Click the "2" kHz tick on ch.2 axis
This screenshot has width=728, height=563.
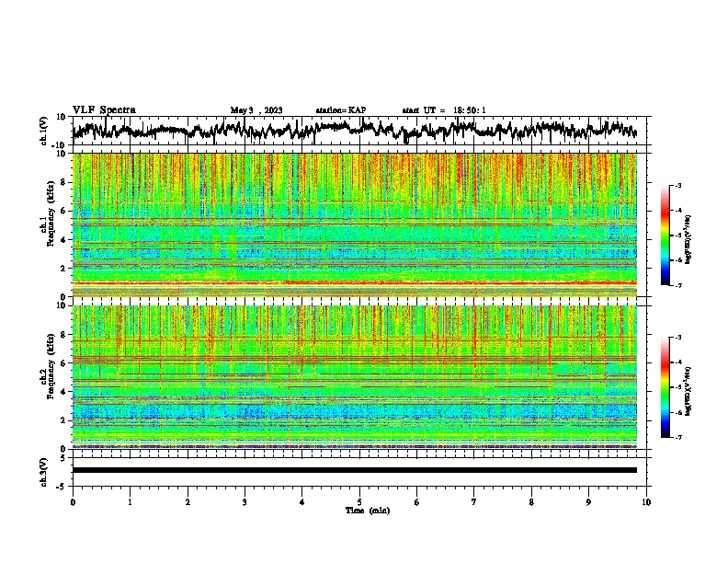(x=63, y=420)
